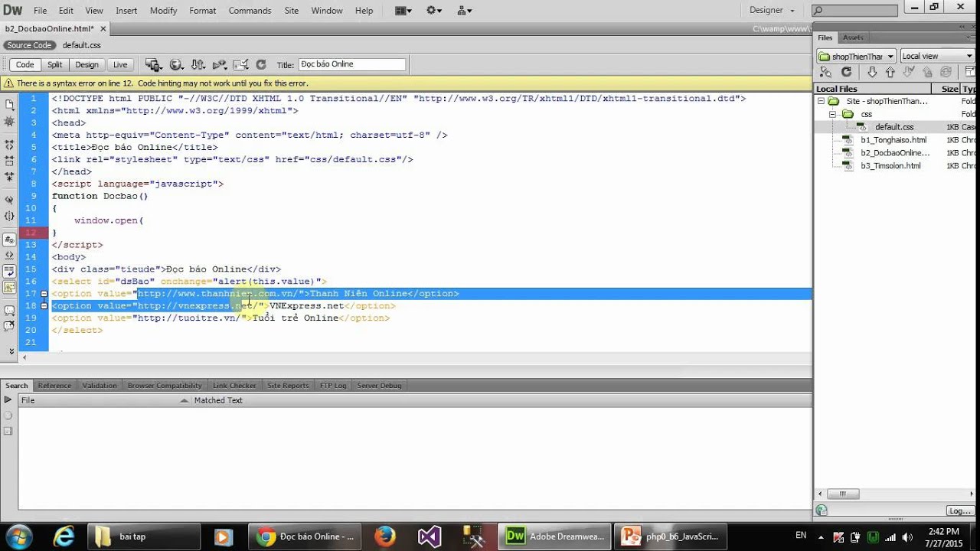Click Check Browser Compatibility icon
Screen dimensions: 980x551
point(240,65)
